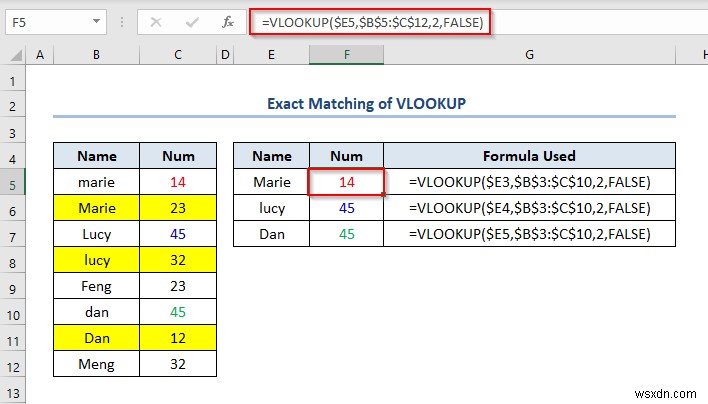Select column D header
This screenshot has height=404, width=708.
pyautogui.click(x=225, y=55)
